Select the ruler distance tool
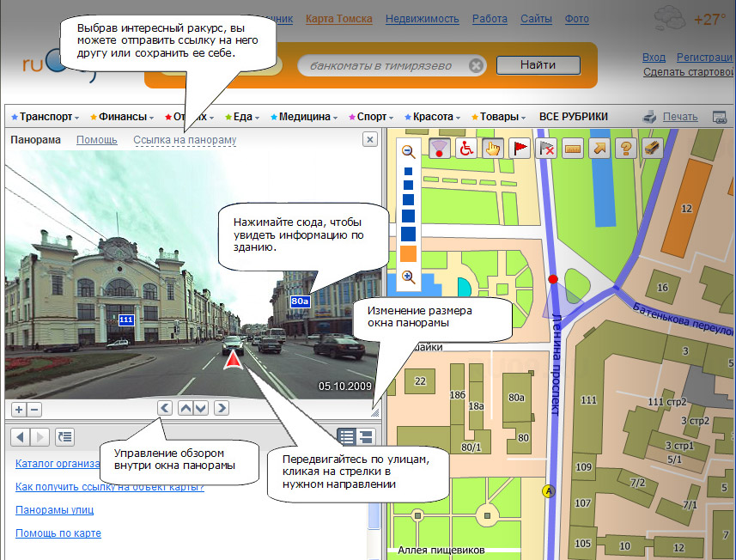Screen dimensions: 736x560 (573, 148)
